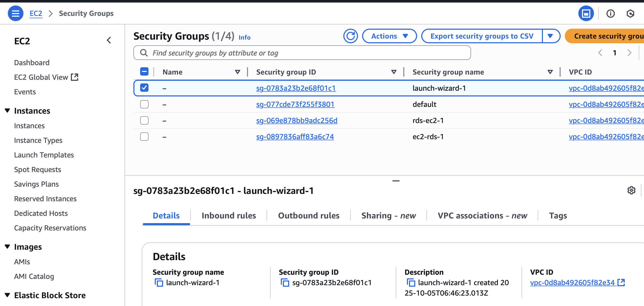Image resolution: width=644 pixels, height=306 pixels.
Task: Open the CloudShell icon in header
Action: (586, 13)
